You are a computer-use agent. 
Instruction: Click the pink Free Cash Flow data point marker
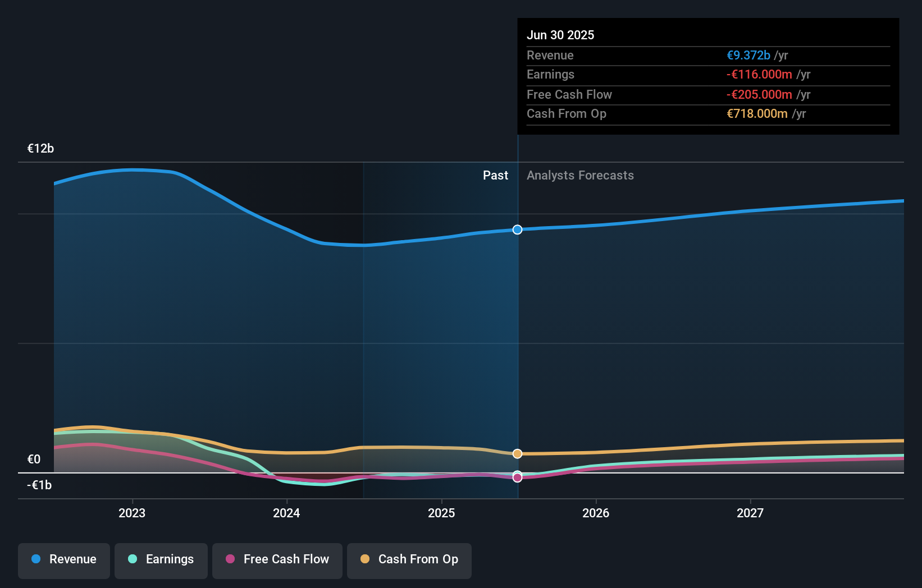point(517,477)
